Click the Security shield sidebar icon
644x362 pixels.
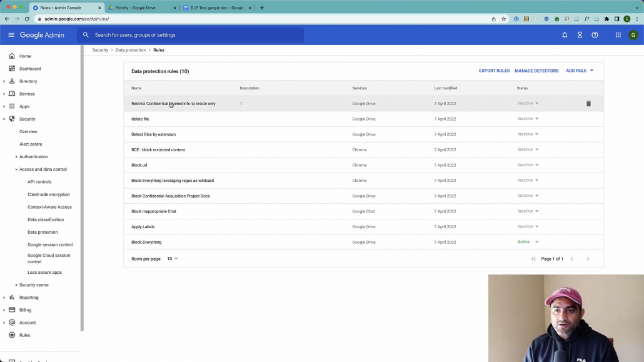click(x=12, y=119)
